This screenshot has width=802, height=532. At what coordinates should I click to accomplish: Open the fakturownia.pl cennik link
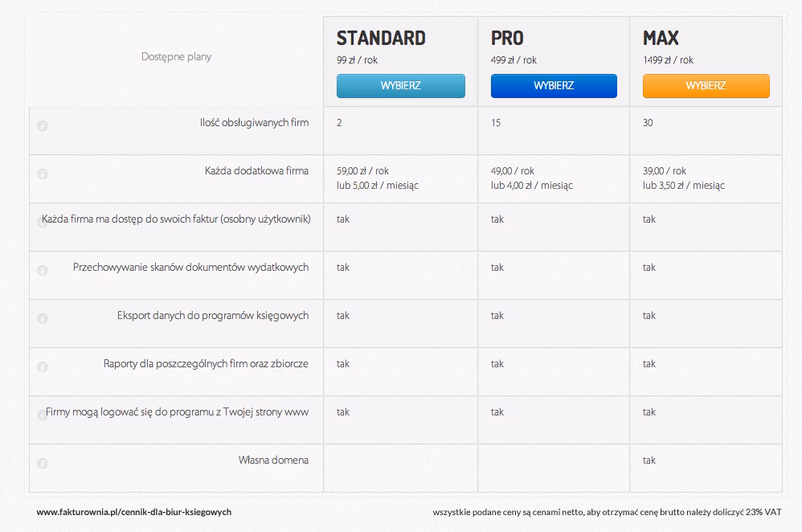click(133, 512)
